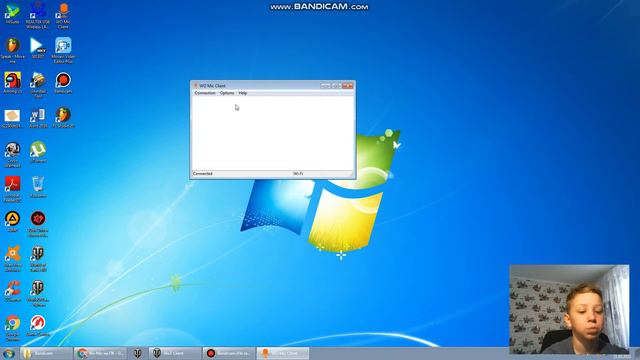Viewport: 640px width, 360px height.
Task: Select the Stumble Guys desktop shortcut
Action: pyautogui.click(x=38, y=84)
